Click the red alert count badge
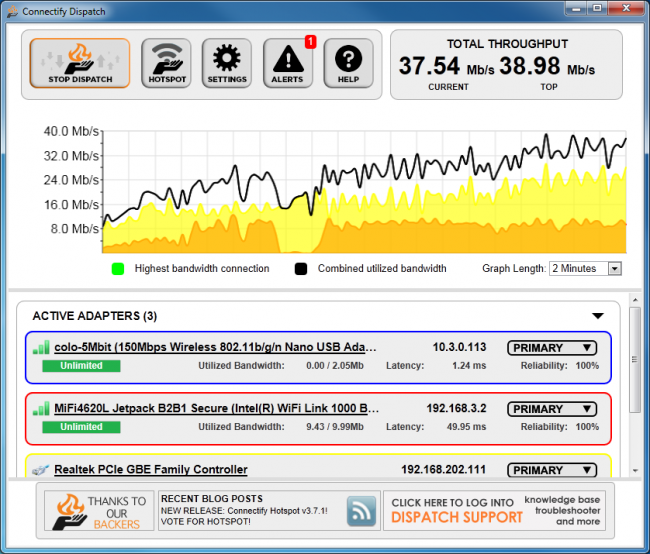Image resolution: width=650 pixels, height=554 pixels. [310, 42]
